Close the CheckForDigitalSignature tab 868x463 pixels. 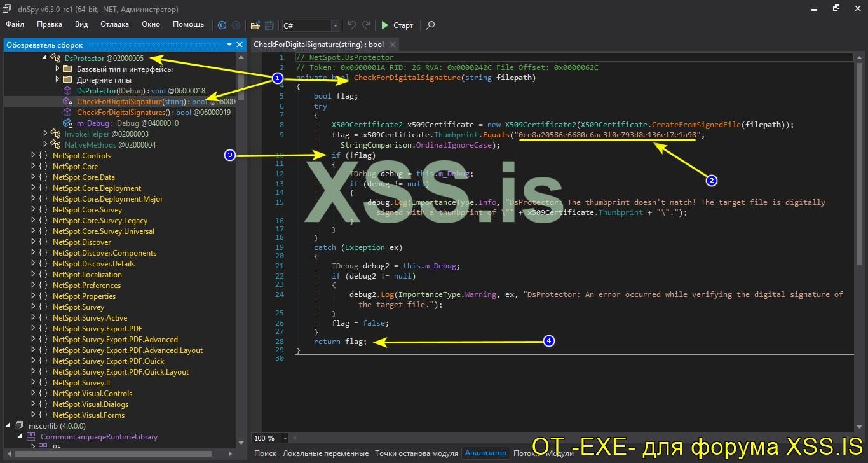(x=393, y=45)
